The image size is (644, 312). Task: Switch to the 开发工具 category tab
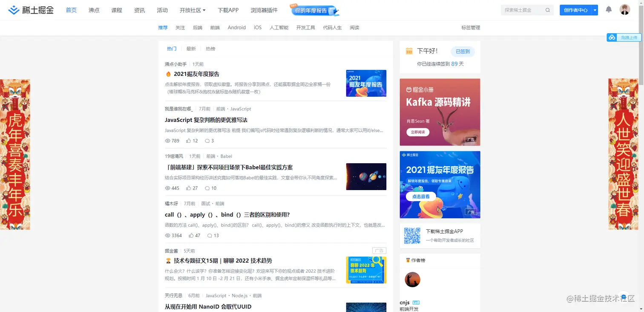click(x=306, y=28)
